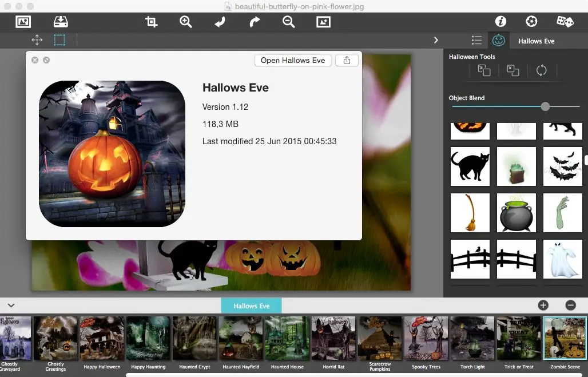The image size is (588, 377).
Task: Add the fence with crow object
Action: coord(470,259)
